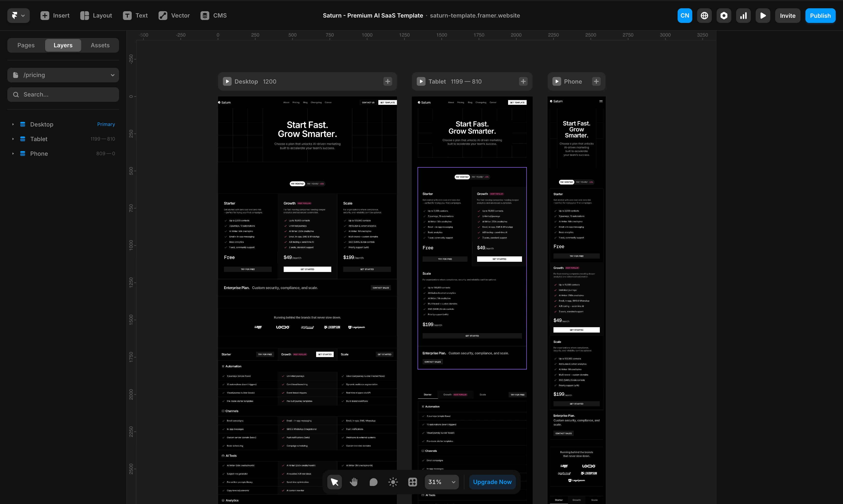Viewport: 843px width, 504px height.
Task: Start a site preview from the top bar
Action: 763,15
